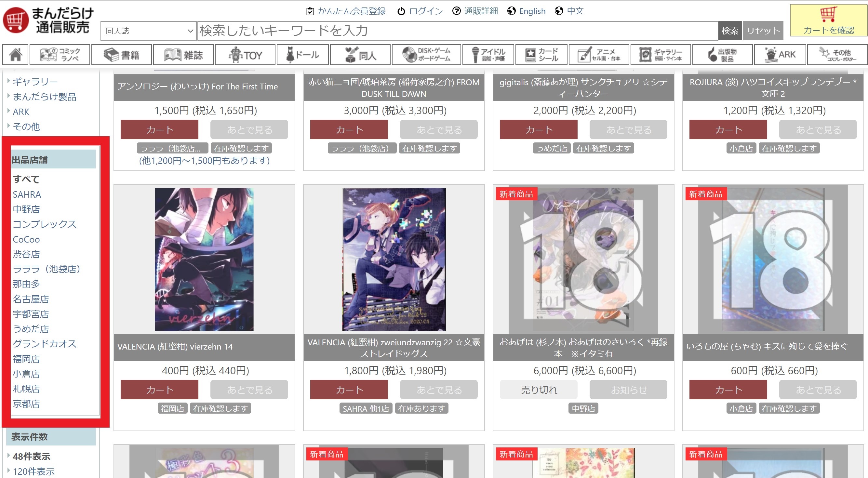The height and width of the screenshot is (478, 868).
Task: Open other prices link 他1,200円～1,500円もあります
Action: 204,160
